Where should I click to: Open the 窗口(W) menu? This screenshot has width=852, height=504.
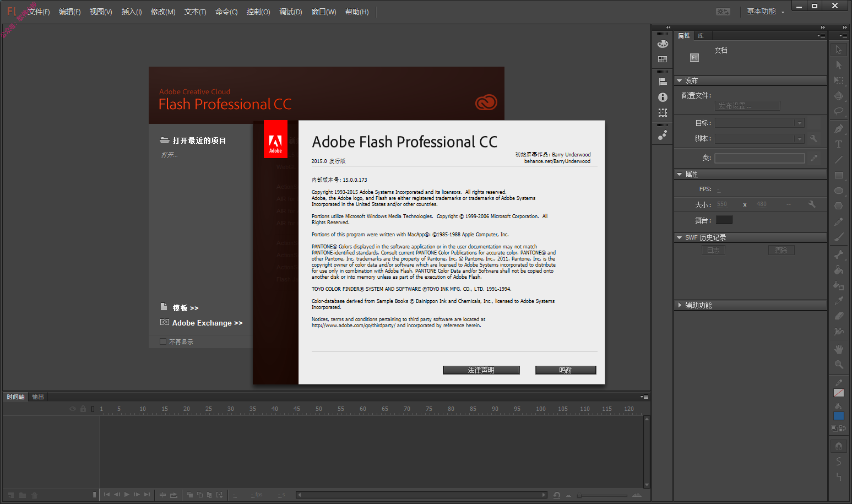(x=324, y=12)
